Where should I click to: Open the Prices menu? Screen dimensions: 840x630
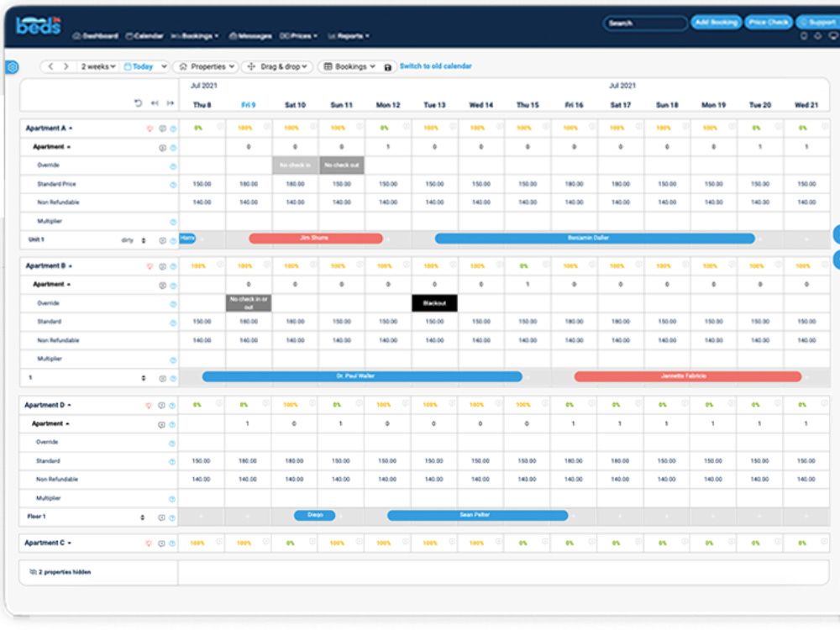pyautogui.click(x=298, y=36)
